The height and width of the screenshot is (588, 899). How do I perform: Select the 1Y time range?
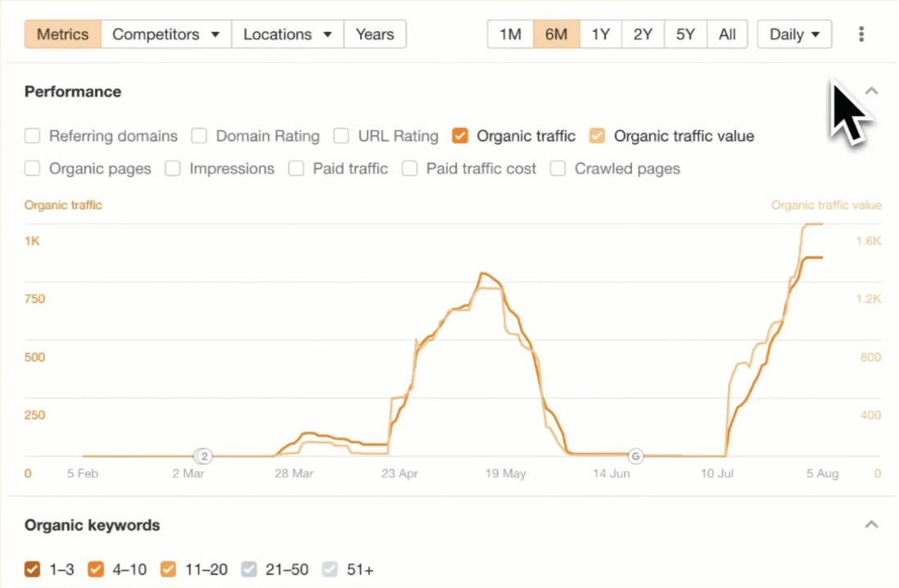point(601,34)
